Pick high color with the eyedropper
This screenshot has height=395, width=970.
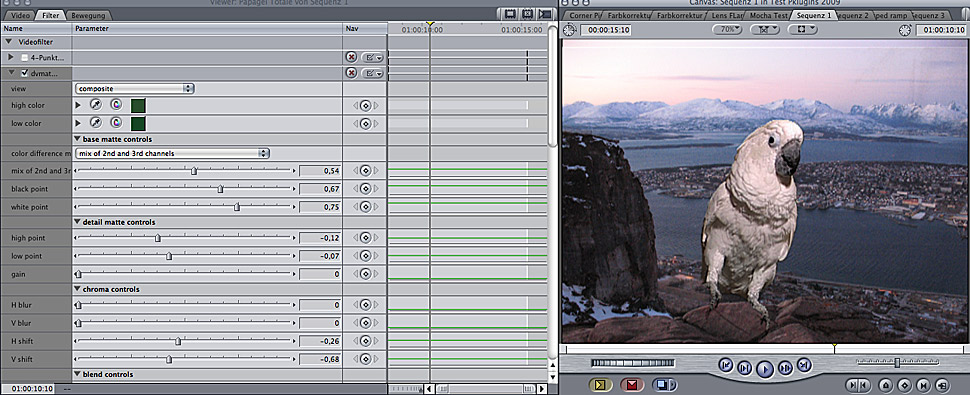(96, 105)
